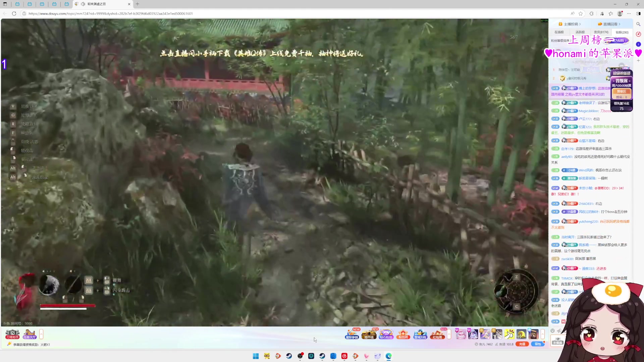644x362 pixels.
Task: Click the browser sidebar search icon
Action: pos(638,24)
